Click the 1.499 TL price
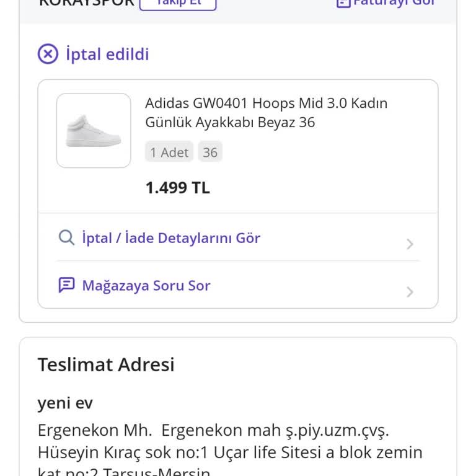Image resolution: width=476 pixels, height=476 pixels. 178,188
